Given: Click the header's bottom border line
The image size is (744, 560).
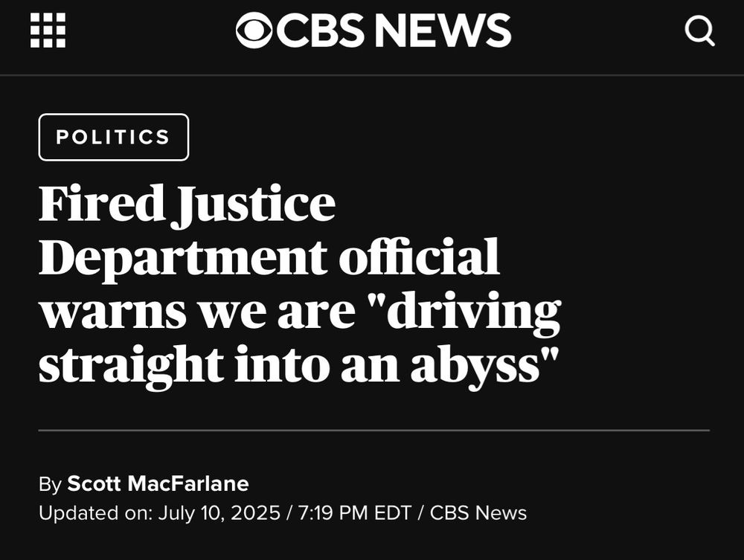Looking at the screenshot, I should [x=372, y=75].
